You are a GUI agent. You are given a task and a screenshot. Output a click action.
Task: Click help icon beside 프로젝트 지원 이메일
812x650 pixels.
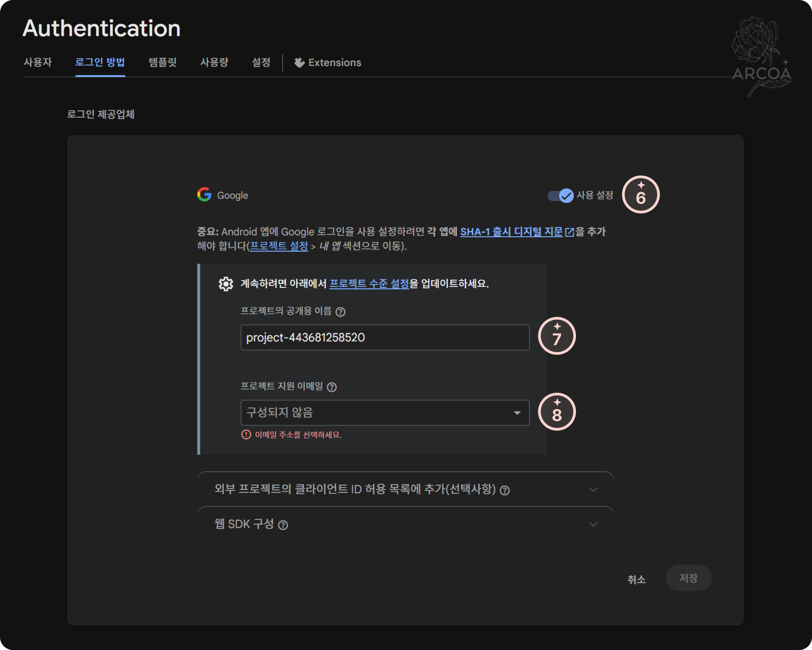331,387
